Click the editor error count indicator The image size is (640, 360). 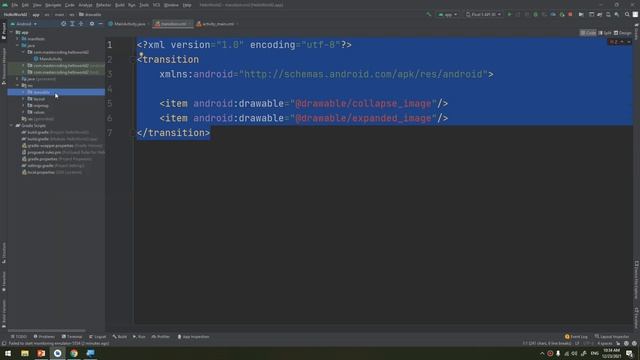point(614,42)
